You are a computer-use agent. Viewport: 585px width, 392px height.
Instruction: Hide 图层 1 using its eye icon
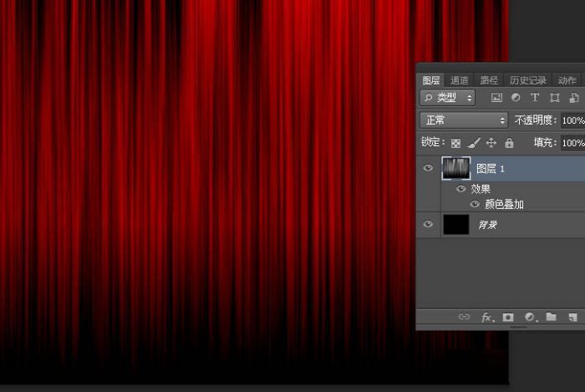click(x=429, y=168)
